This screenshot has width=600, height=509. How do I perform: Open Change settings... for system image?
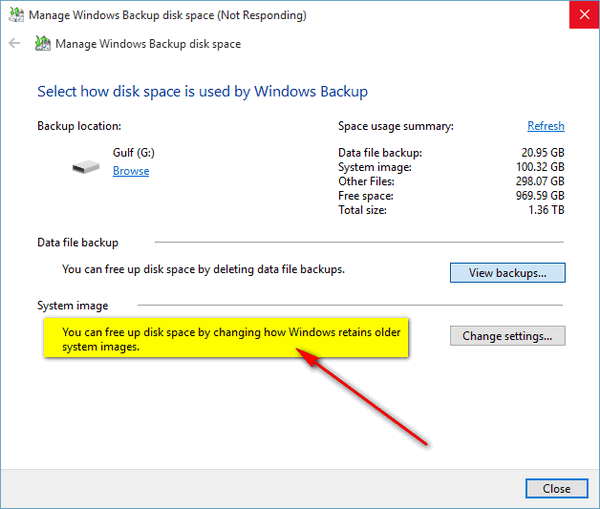[x=507, y=336]
